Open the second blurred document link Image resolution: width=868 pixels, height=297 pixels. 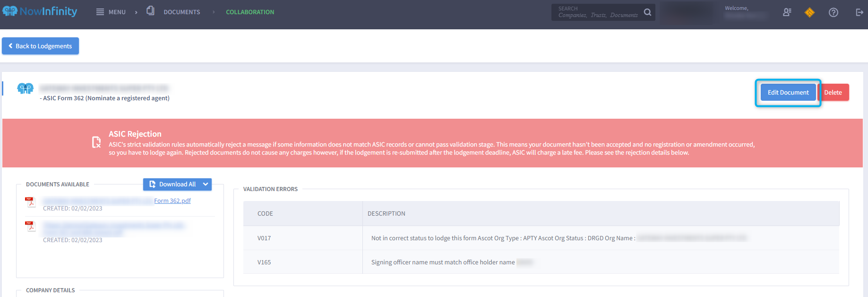(113, 229)
